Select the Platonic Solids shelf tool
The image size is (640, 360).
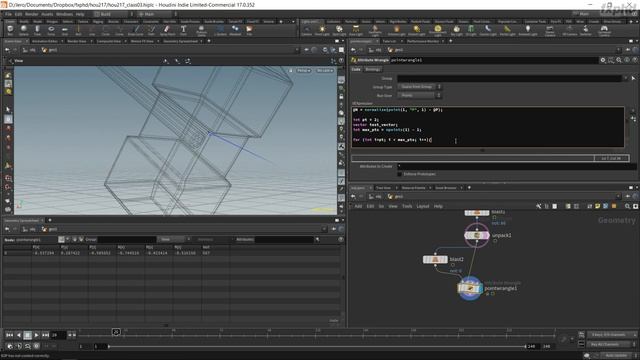201,30
